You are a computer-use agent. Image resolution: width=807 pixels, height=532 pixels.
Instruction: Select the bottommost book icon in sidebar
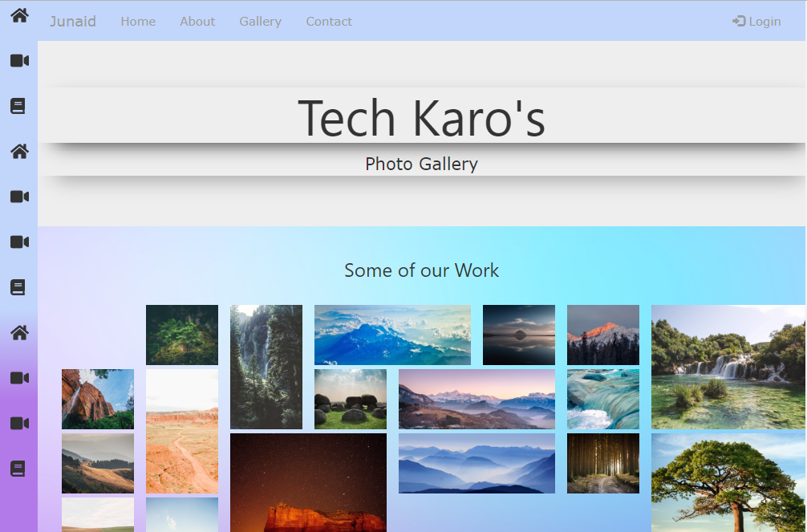pyautogui.click(x=18, y=469)
